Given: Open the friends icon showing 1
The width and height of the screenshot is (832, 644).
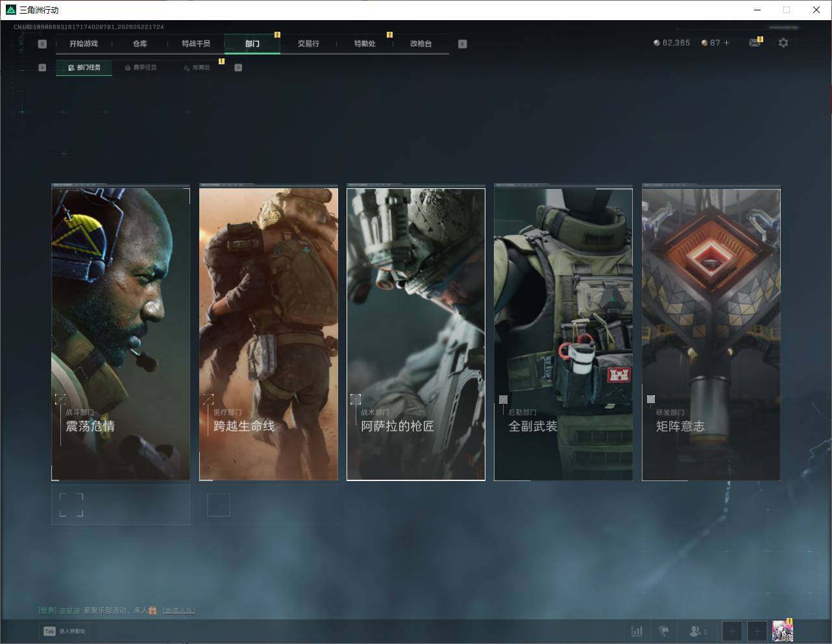Looking at the screenshot, I should pyautogui.click(x=698, y=631).
